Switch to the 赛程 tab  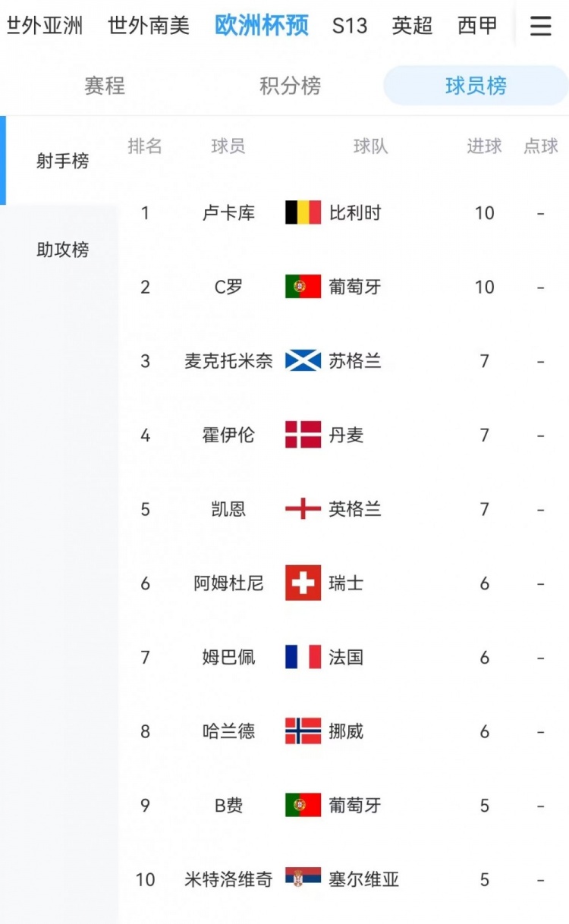105,86
